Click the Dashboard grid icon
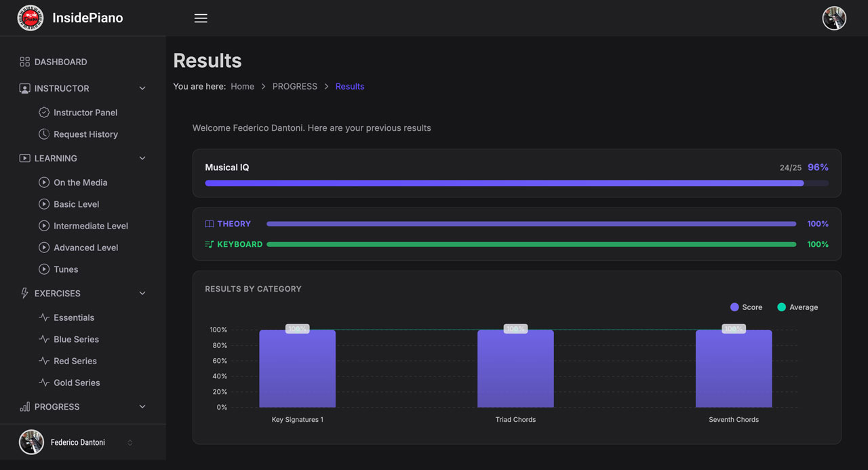 coord(24,62)
